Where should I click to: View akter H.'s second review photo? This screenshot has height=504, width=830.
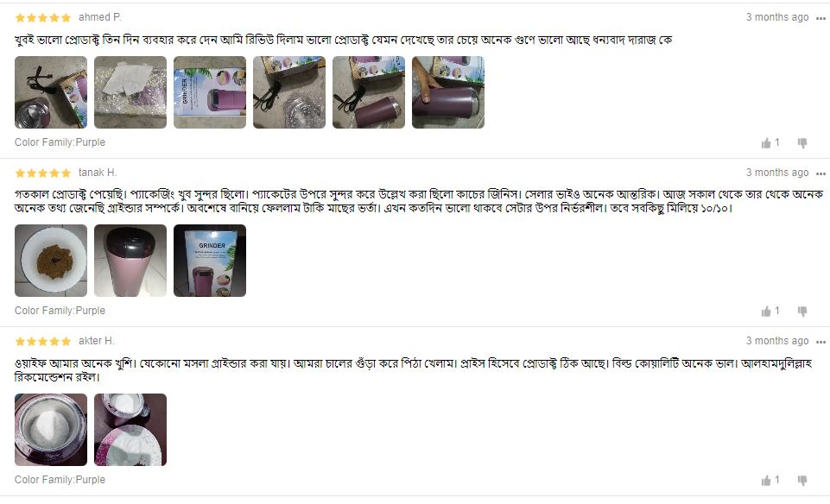pyautogui.click(x=130, y=430)
